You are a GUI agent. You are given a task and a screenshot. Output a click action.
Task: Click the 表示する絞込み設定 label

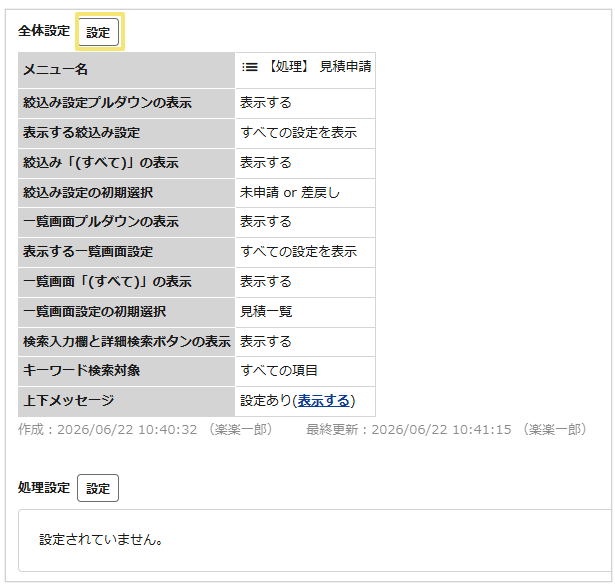click(x=81, y=133)
